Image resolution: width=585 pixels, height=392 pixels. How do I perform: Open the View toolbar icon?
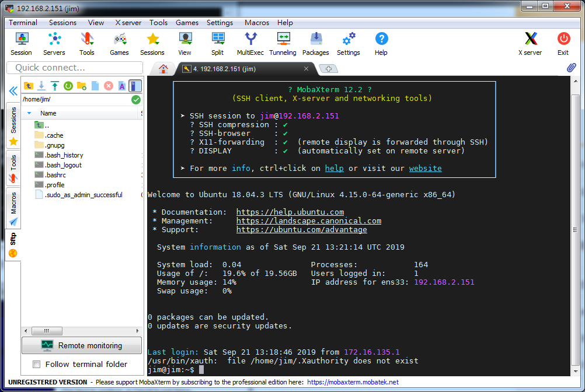click(x=184, y=44)
